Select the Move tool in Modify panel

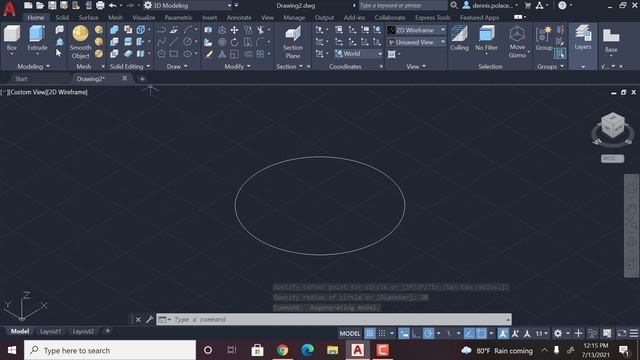pyautogui.click(x=234, y=30)
